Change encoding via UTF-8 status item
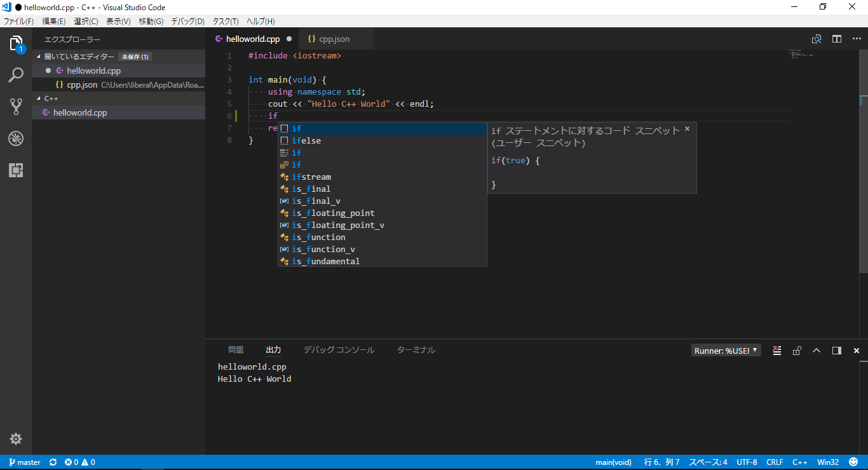 point(747,462)
